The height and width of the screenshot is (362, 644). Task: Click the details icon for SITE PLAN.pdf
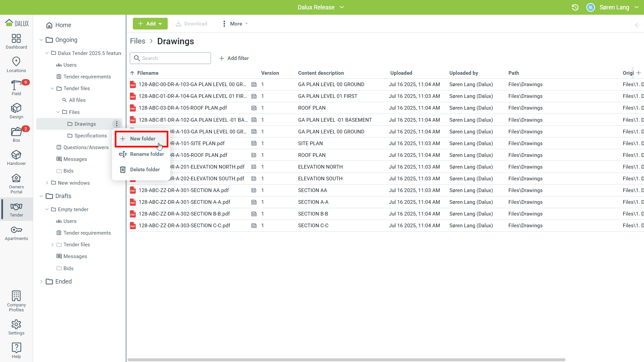click(x=254, y=143)
